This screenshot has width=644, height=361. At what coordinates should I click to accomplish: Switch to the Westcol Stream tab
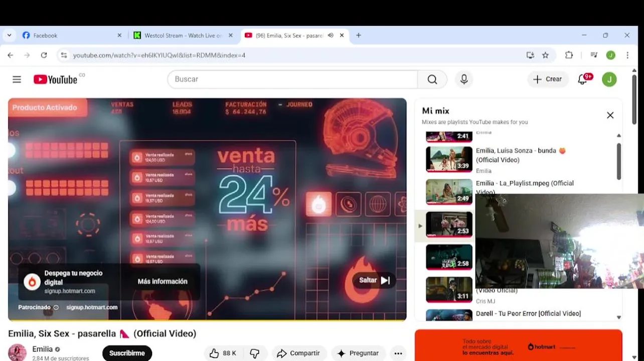(x=182, y=36)
